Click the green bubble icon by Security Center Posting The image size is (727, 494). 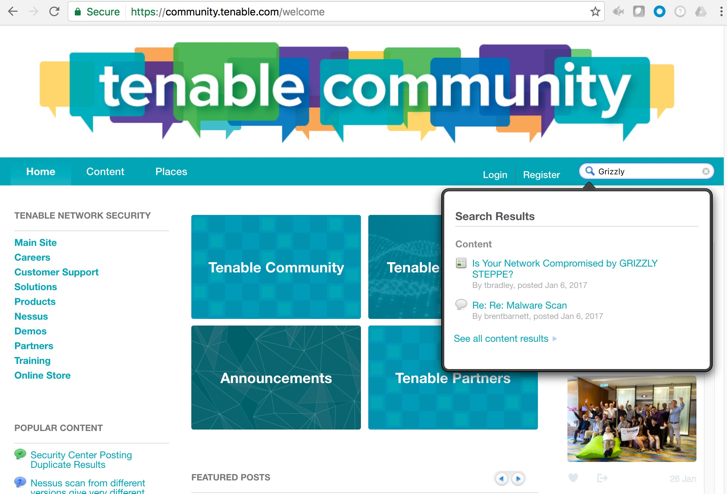click(x=20, y=454)
